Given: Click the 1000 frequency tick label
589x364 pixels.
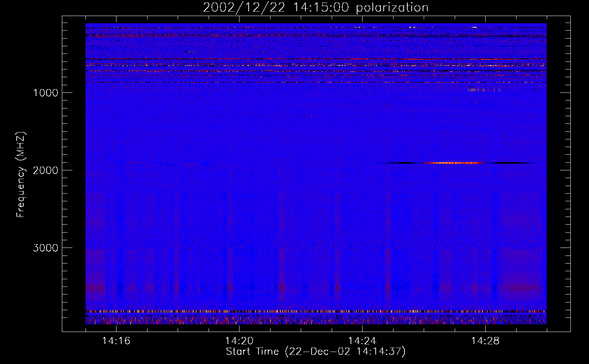Looking at the screenshot, I should [x=46, y=93].
